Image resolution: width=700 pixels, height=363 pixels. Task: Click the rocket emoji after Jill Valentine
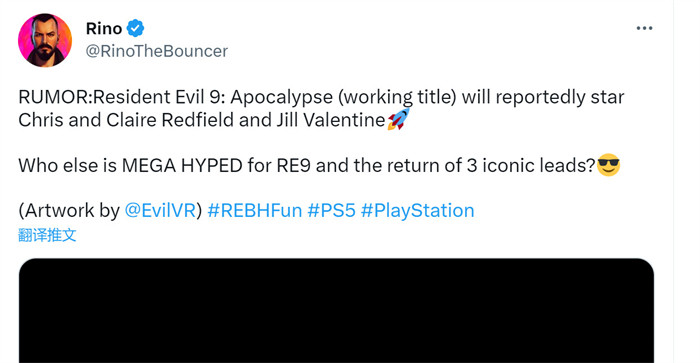point(398,119)
